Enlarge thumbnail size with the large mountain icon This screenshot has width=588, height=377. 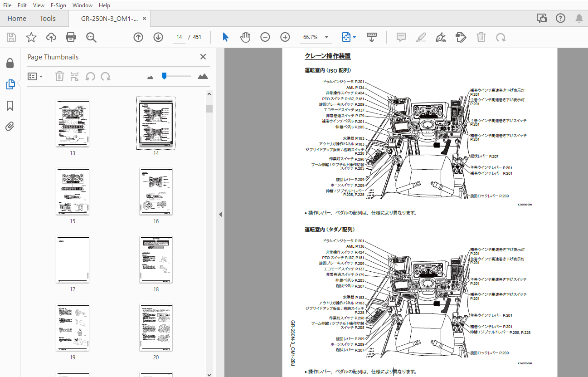click(203, 76)
